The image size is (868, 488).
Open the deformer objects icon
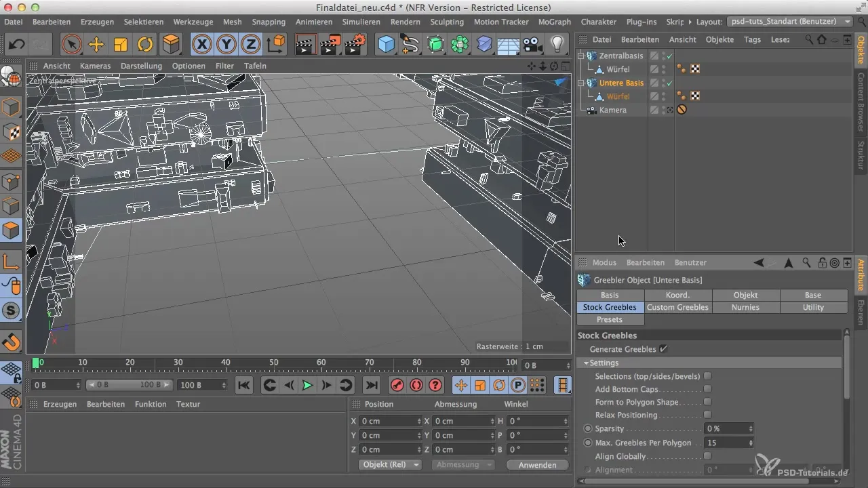[484, 45]
